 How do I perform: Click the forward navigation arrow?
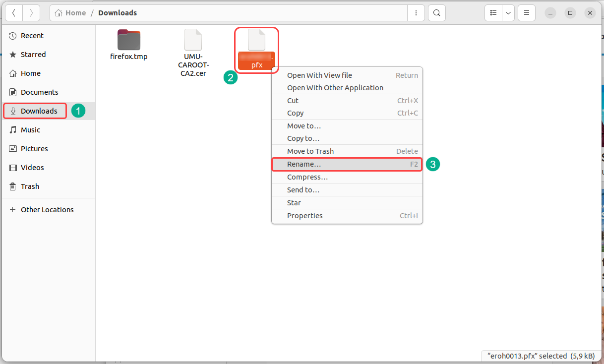click(31, 13)
